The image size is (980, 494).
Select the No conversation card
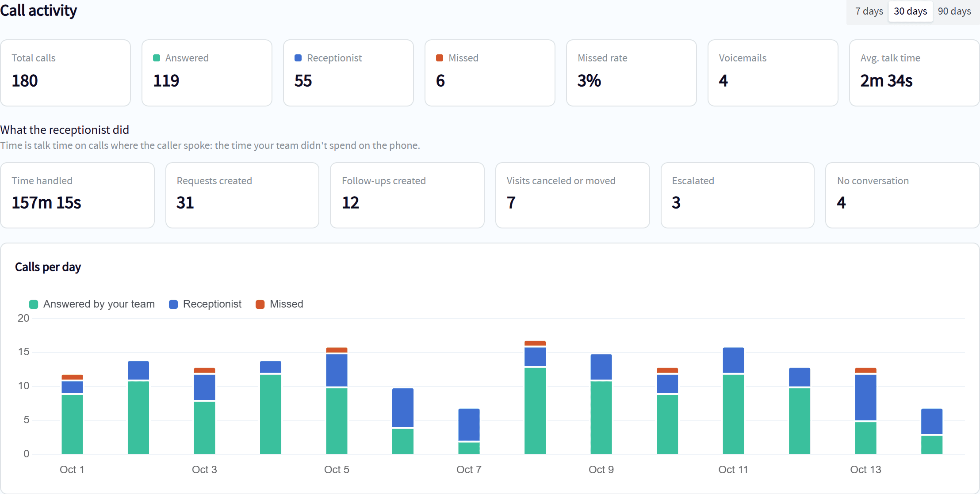tap(903, 195)
